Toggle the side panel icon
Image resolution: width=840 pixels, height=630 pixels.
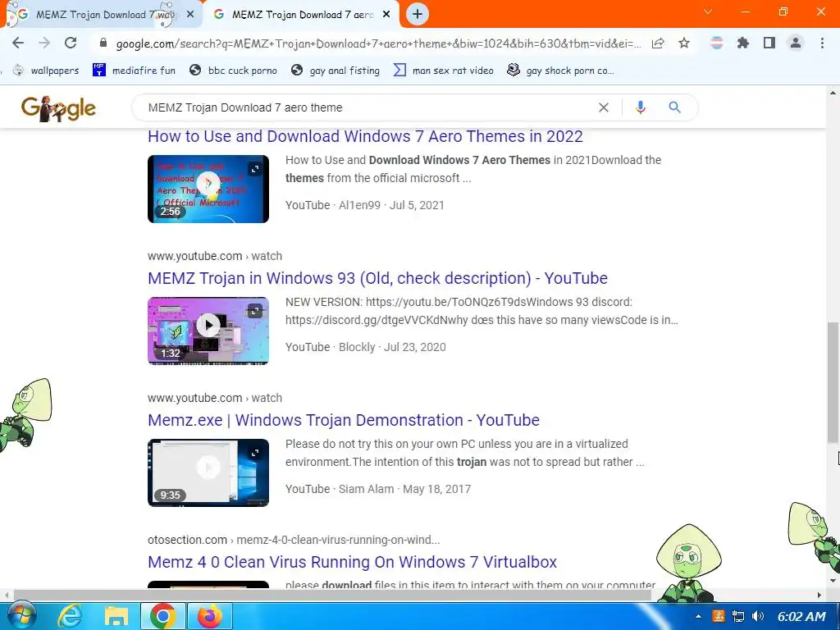(x=769, y=43)
